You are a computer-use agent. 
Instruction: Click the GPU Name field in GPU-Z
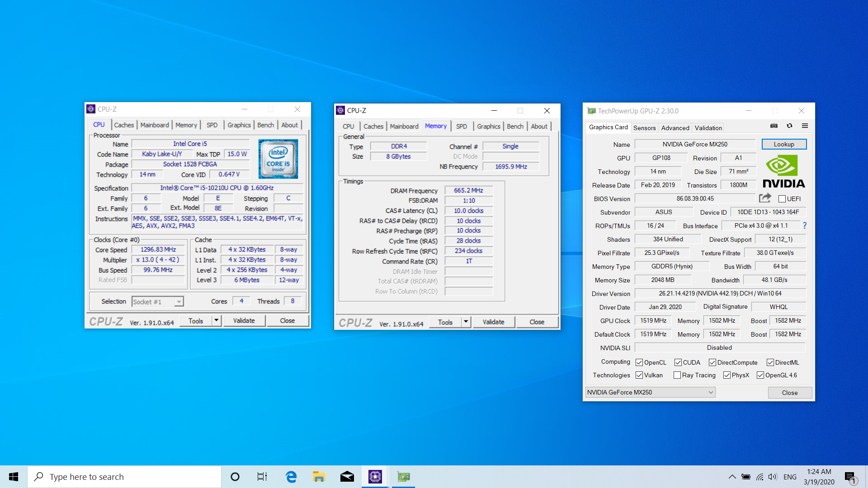click(x=695, y=144)
